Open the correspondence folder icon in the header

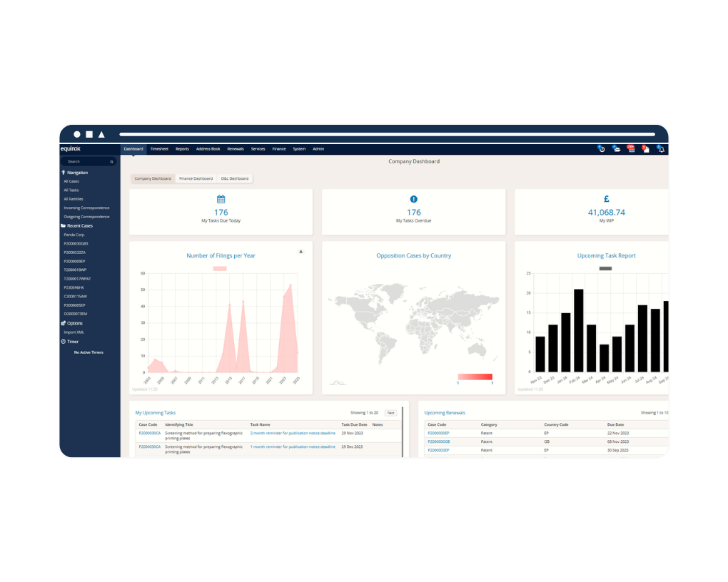point(617,150)
